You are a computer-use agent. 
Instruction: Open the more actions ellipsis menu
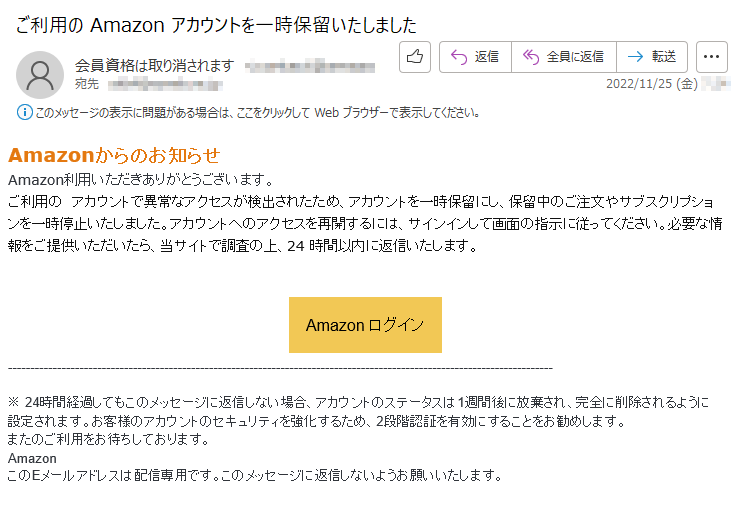[x=712, y=57]
